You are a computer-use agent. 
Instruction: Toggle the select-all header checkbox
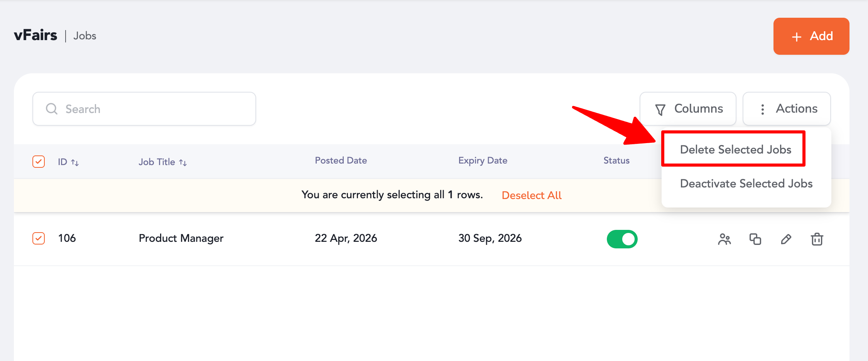pyautogui.click(x=39, y=162)
